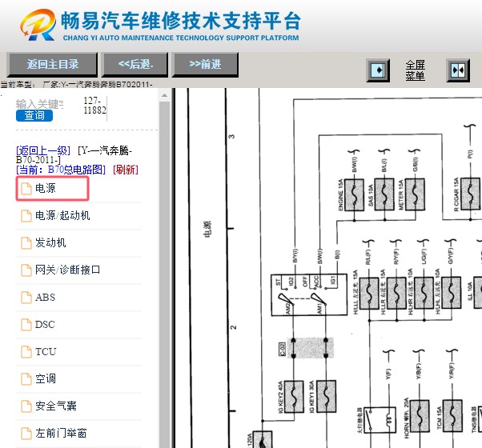The width and height of the screenshot is (482, 448).
Task: Click the 当前：B70总电路图 link
Action: coord(61,170)
